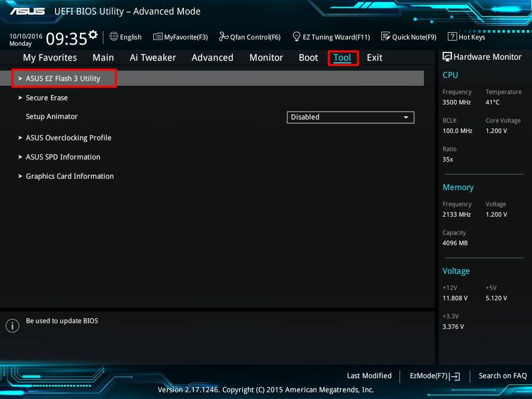Select the Tool tab
532x399 pixels.
[342, 58]
